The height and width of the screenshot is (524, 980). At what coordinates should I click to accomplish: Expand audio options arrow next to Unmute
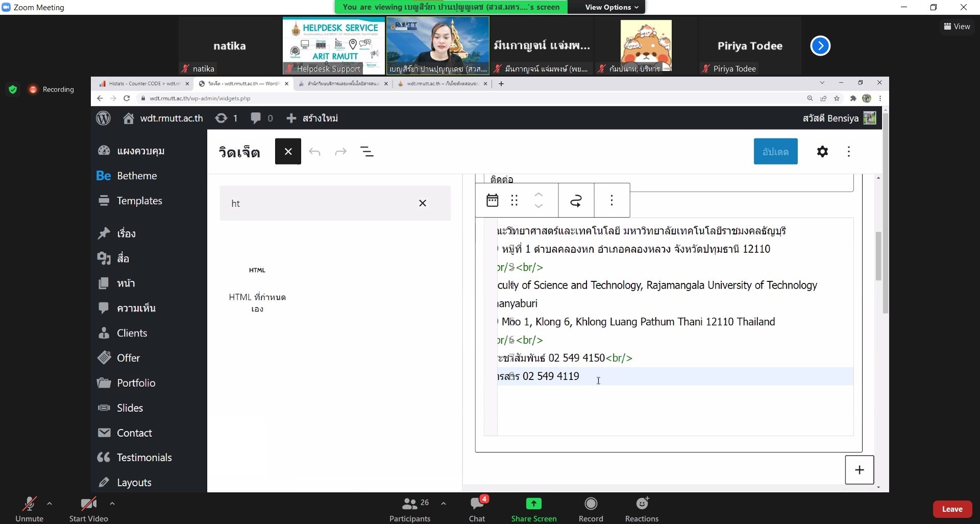click(50, 504)
